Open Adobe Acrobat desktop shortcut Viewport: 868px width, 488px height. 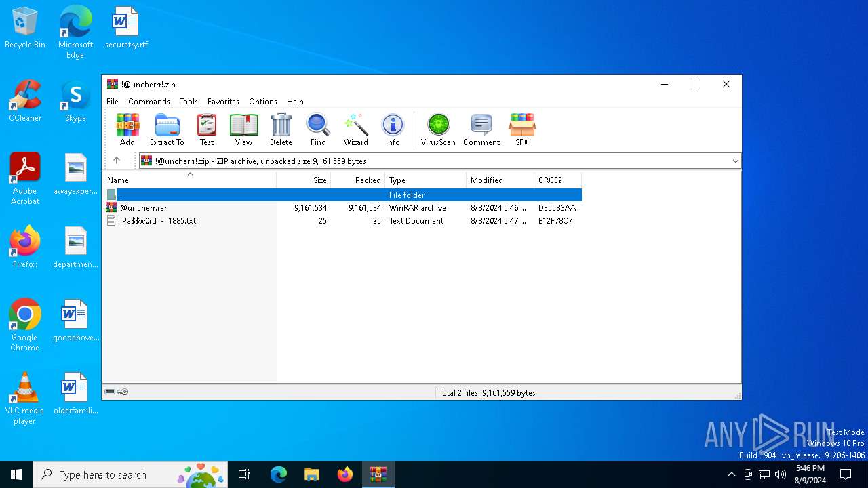point(25,179)
